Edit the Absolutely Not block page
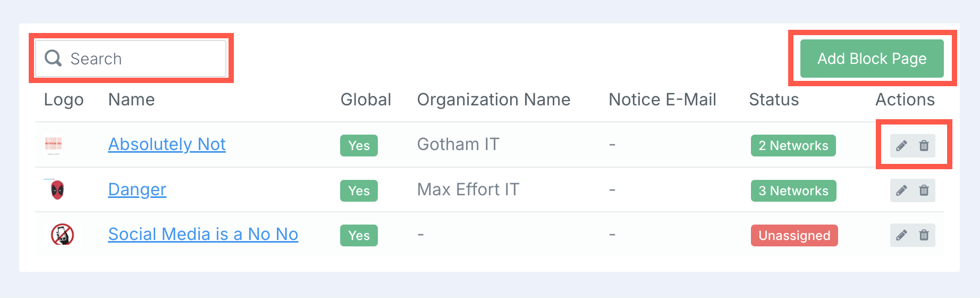 pyautogui.click(x=901, y=145)
